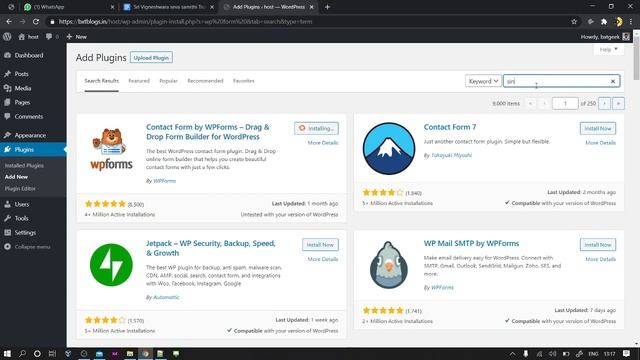View More Details for WPForms plugin

[323, 143]
